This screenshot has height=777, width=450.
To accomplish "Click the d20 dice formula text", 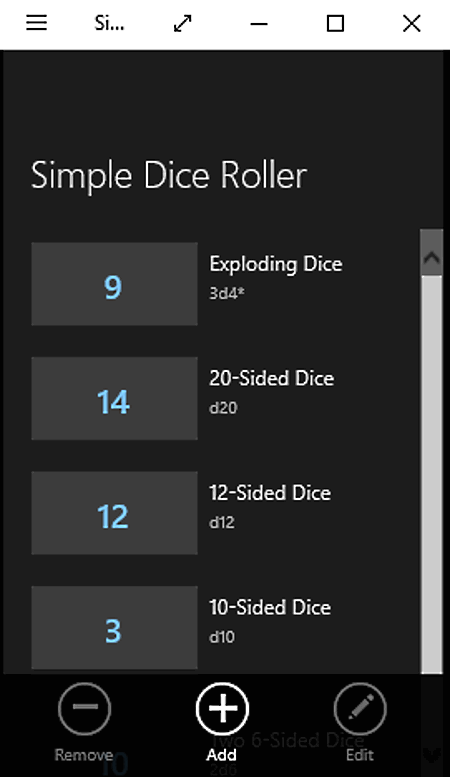I will coord(223,408).
